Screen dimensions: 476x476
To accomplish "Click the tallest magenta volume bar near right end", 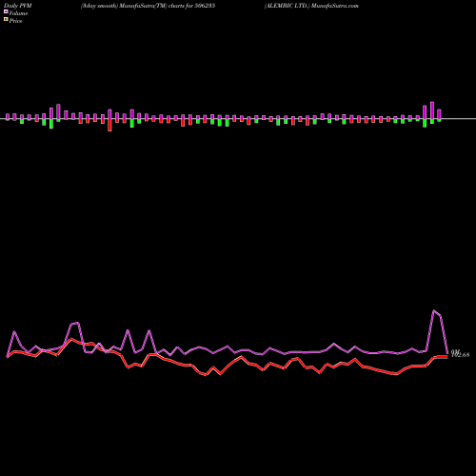I will click(x=432, y=110).
